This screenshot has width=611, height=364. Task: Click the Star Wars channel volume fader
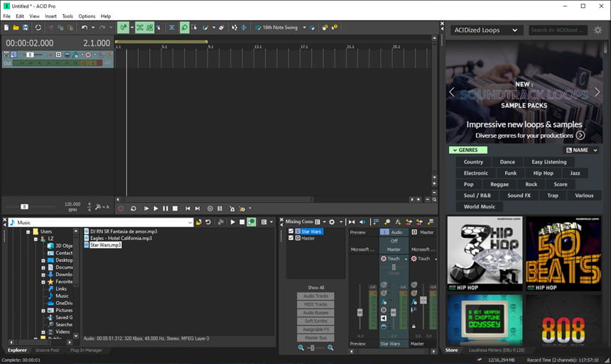point(393,312)
